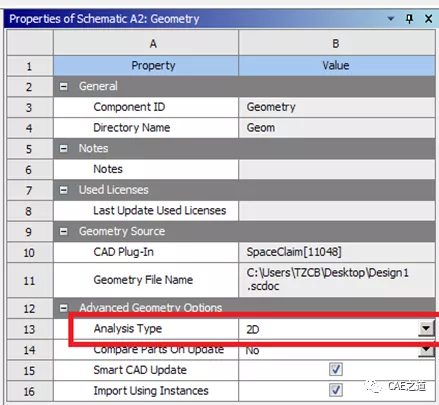This screenshot has height=405, width=439.
Task: Collapse the Advanced Geometry Options section
Action: pyautogui.click(x=63, y=308)
